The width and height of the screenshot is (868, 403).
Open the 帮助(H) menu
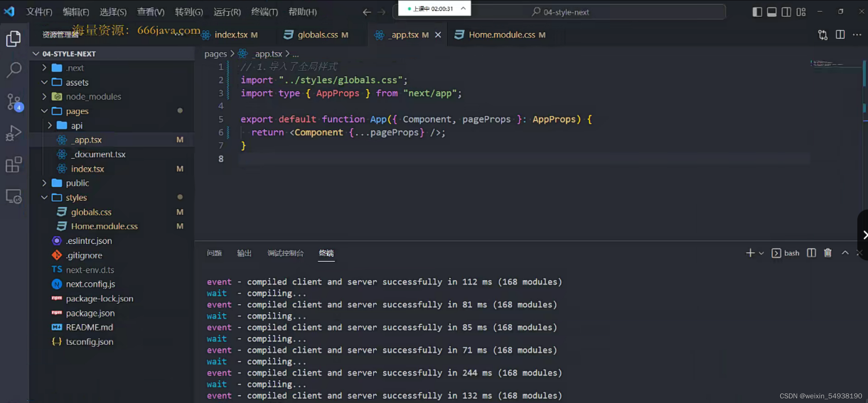tap(302, 12)
